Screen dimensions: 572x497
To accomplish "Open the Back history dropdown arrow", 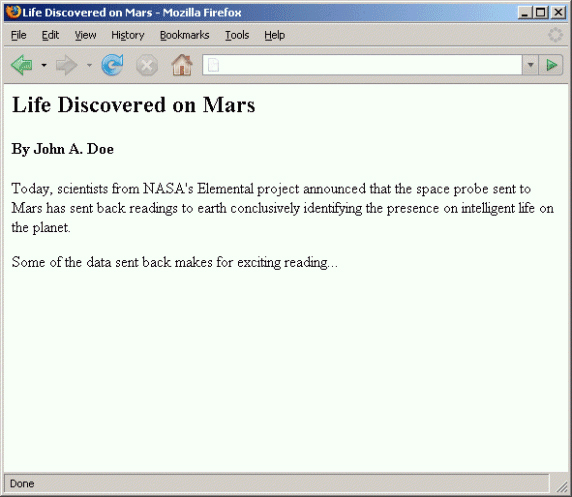I will [44, 65].
